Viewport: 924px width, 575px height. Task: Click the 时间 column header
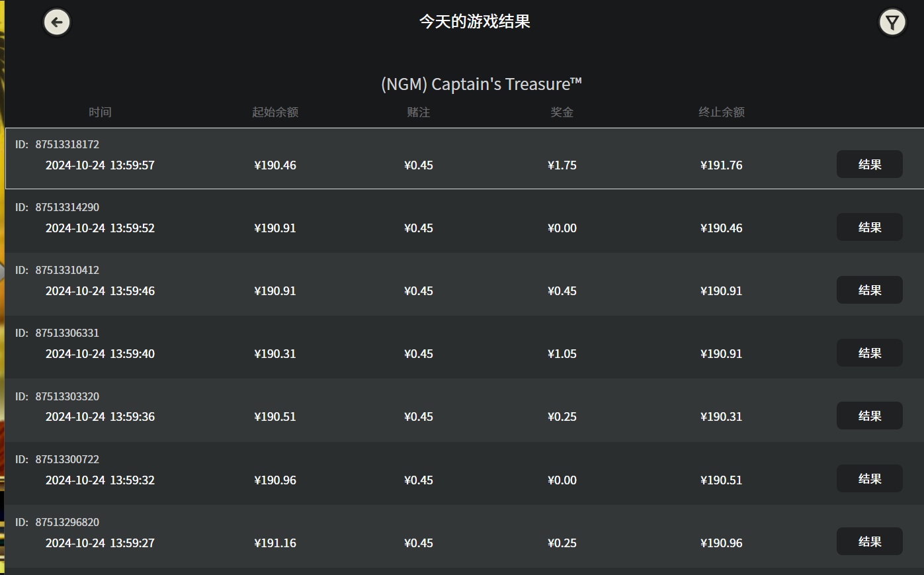click(100, 112)
